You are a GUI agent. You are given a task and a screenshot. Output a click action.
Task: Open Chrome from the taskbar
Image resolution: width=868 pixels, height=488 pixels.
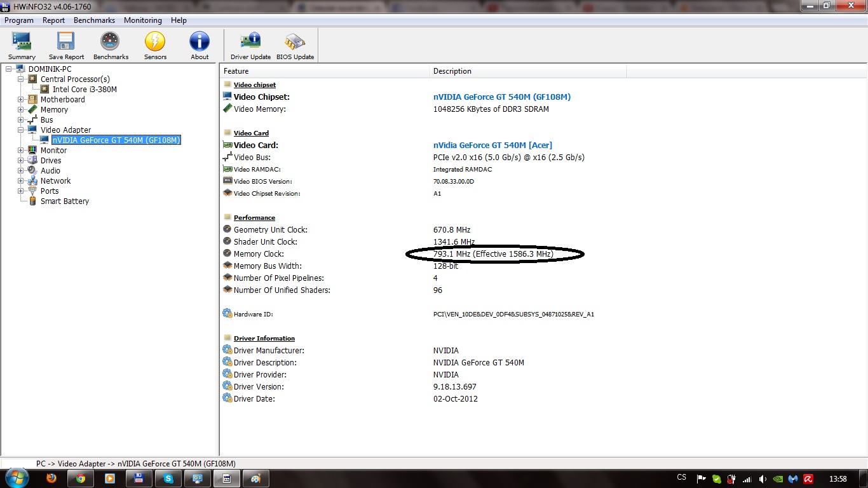[x=81, y=478]
